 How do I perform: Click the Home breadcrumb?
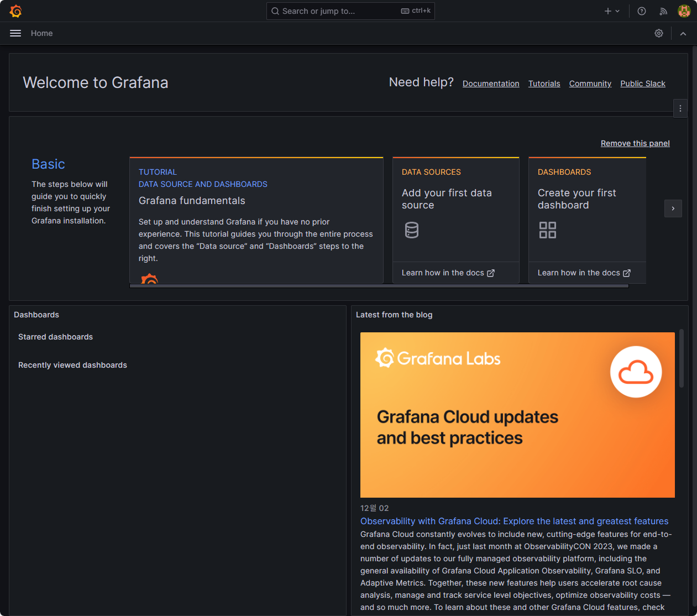(42, 33)
